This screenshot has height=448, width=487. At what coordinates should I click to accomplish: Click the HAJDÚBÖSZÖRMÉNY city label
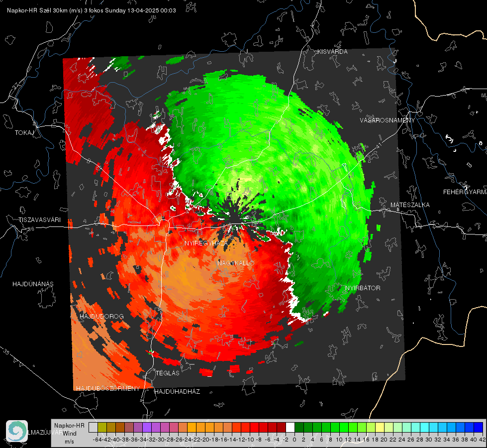tap(108, 388)
